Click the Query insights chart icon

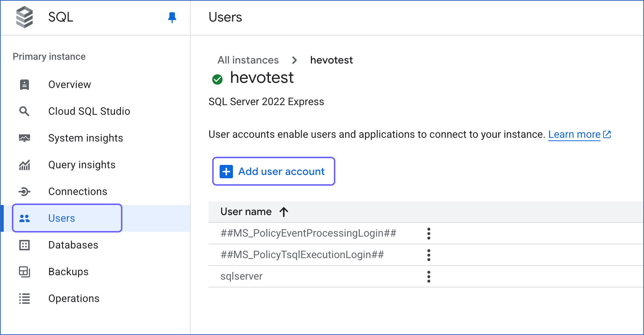[x=24, y=165]
